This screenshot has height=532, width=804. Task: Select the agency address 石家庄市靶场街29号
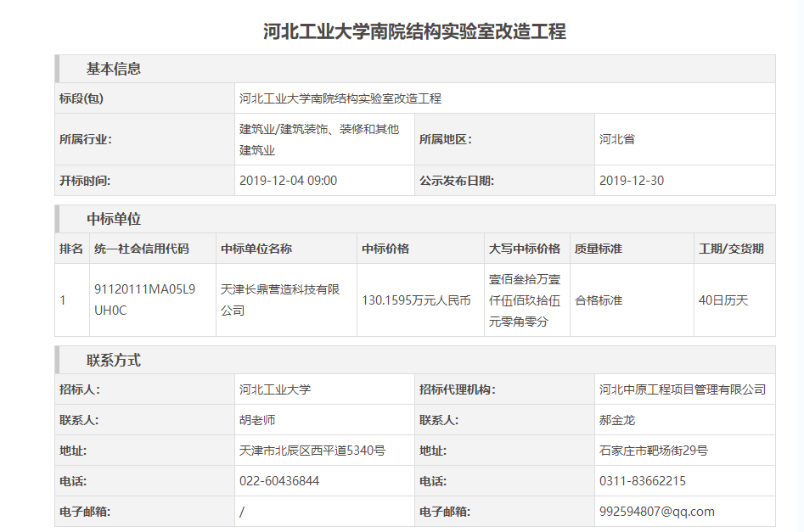tap(654, 451)
